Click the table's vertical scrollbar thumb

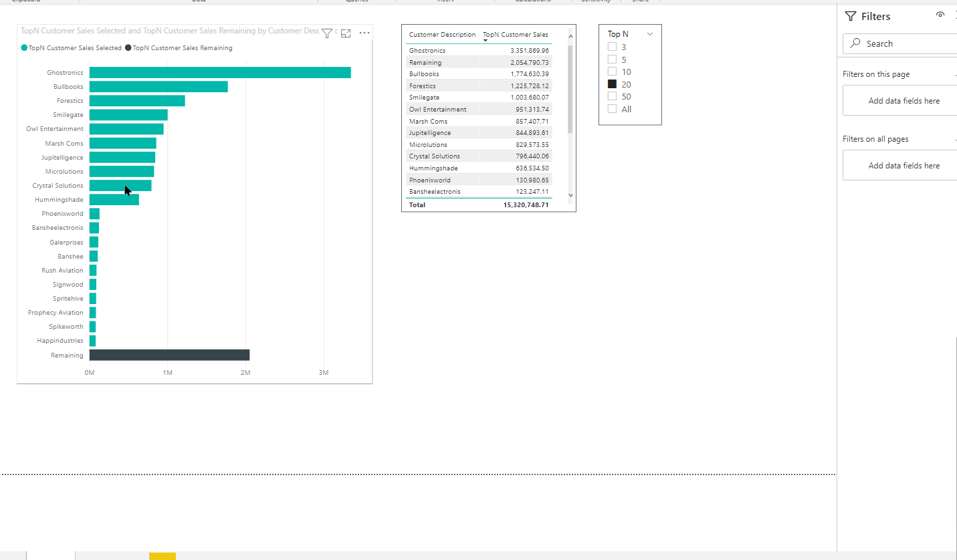pyautogui.click(x=570, y=89)
